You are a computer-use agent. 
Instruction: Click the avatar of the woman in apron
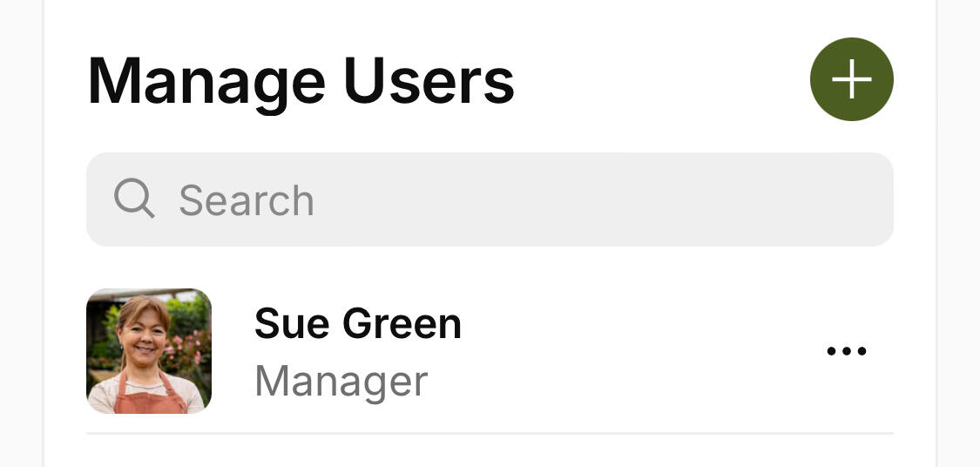[149, 350]
